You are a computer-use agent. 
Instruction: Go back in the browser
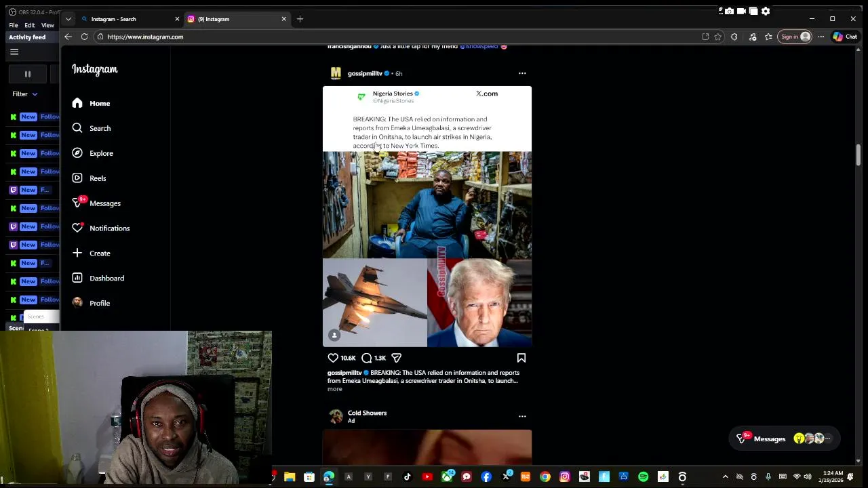(68, 37)
